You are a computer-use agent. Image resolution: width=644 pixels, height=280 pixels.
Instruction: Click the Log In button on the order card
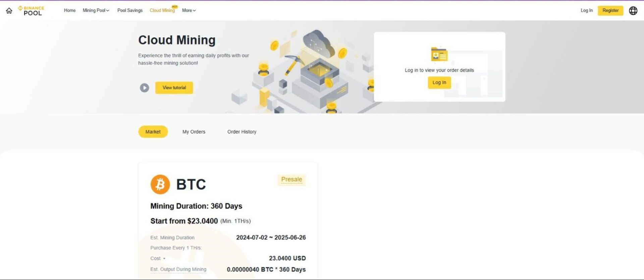pos(439,82)
